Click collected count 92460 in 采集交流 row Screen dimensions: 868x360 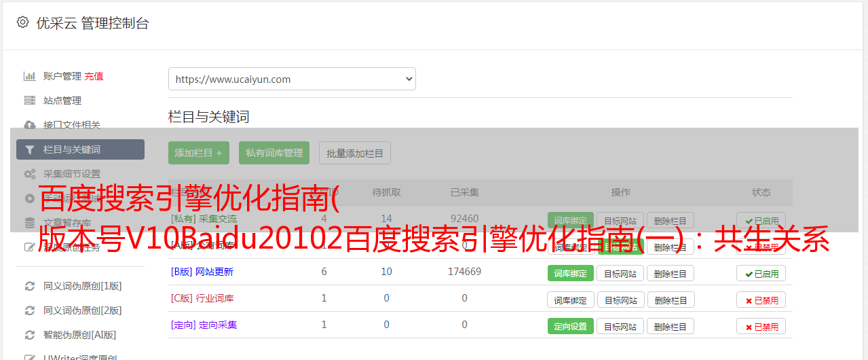coord(464,219)
